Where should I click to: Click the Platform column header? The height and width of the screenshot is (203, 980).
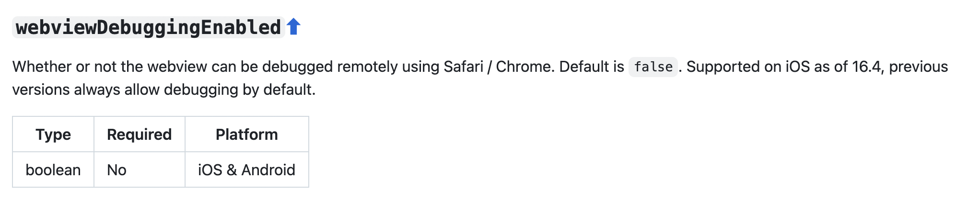pos(247,135)
